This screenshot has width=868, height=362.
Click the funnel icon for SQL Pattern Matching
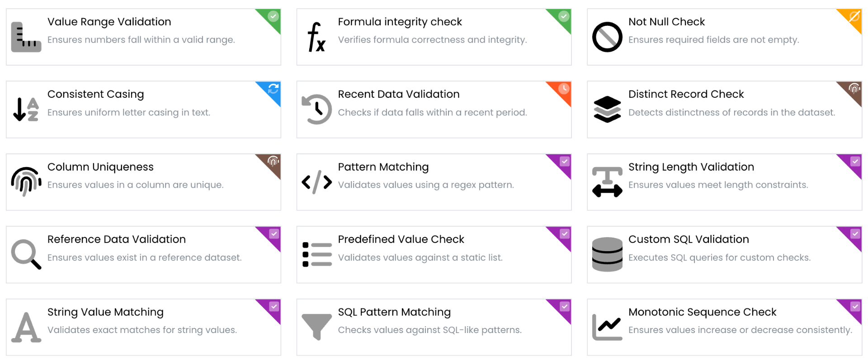[316, 327]
